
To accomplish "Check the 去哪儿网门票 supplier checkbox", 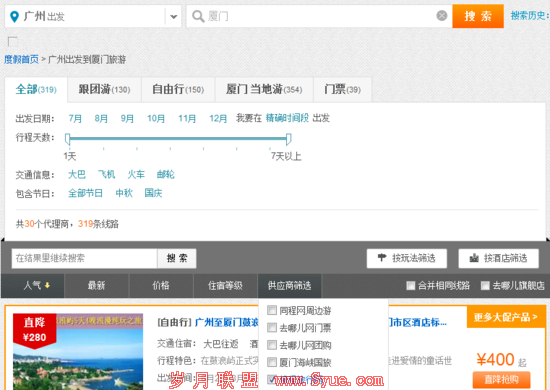I will tap(272, 328).
